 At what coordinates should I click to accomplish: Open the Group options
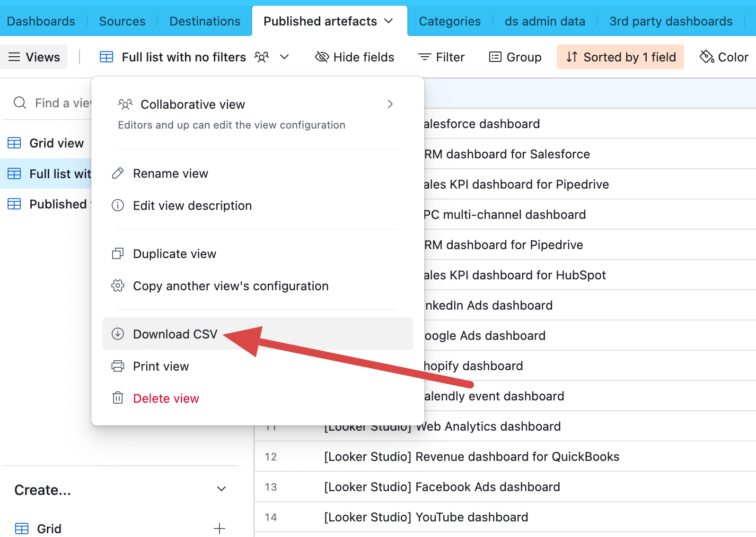[515, 57]
